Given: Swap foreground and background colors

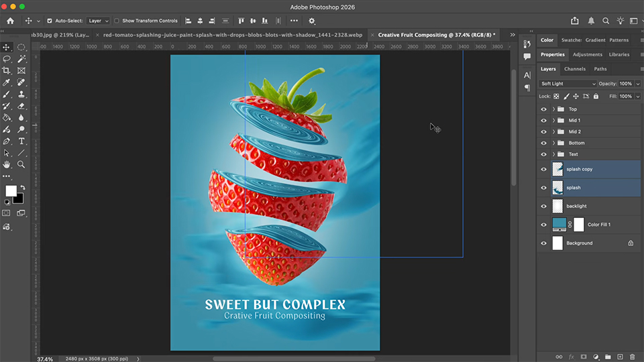Looking at the screenshot, I should [x=21, y=187].
